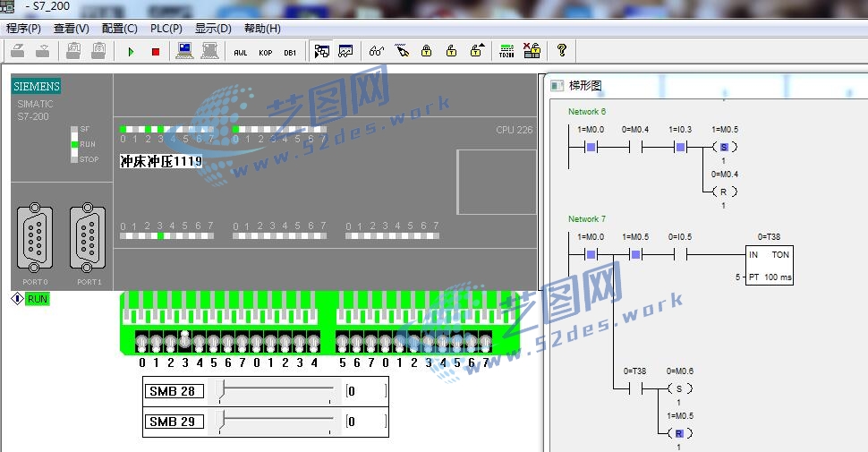Click the M0.4 Reset coil in Network 6
Viewport: 868px width, 452px height.
point(725,192)
